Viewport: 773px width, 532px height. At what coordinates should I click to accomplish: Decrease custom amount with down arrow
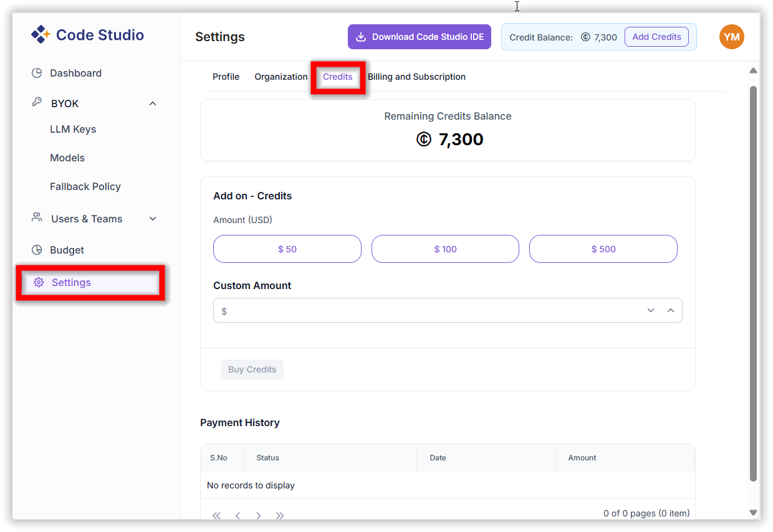[651, 310]
